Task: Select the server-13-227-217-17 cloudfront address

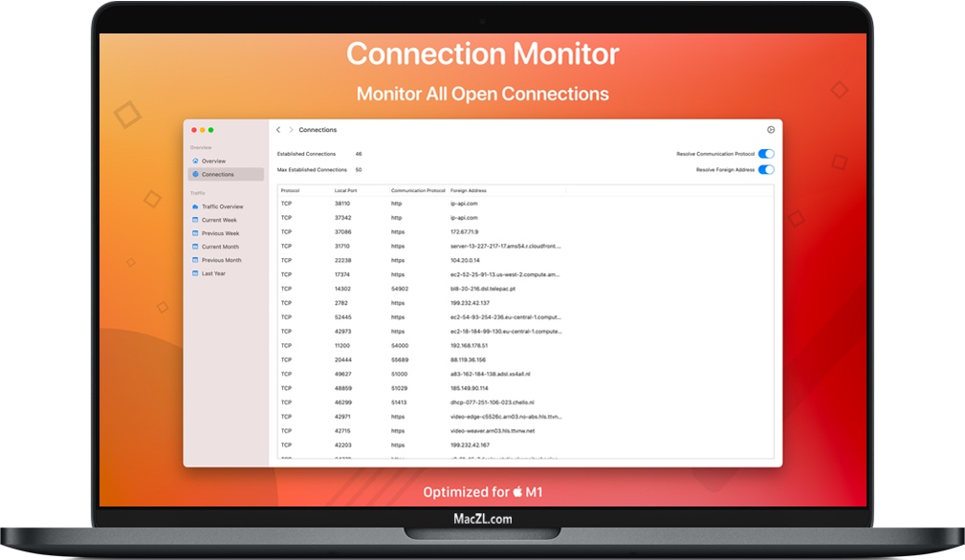Action: pos(505,246)
